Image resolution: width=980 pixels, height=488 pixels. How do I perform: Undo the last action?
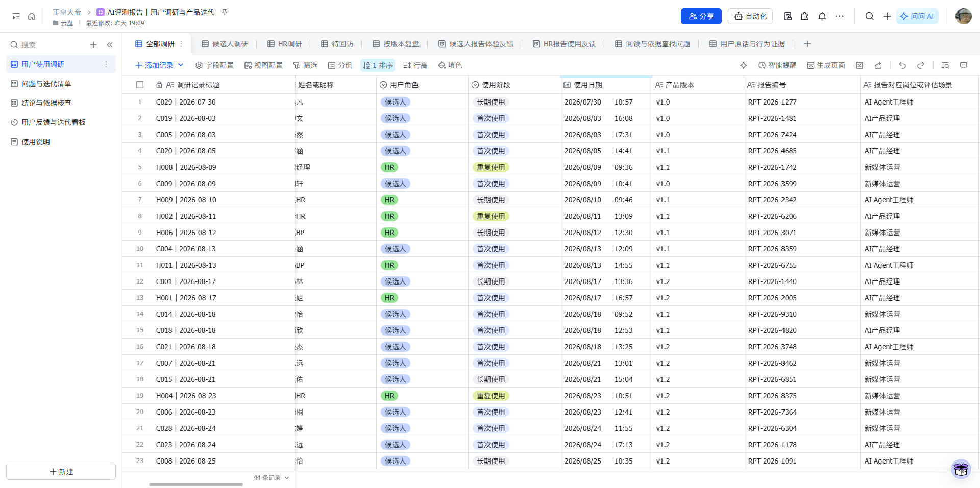(902, 65)
